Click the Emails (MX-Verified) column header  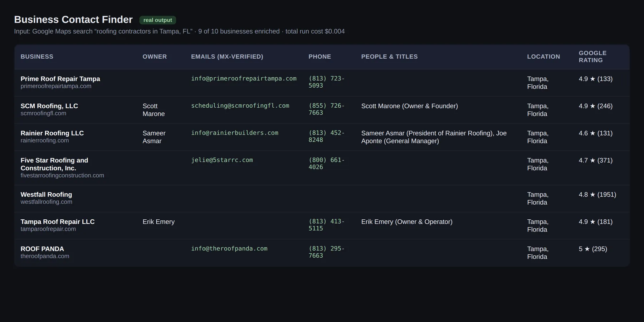tap(227, 57)
